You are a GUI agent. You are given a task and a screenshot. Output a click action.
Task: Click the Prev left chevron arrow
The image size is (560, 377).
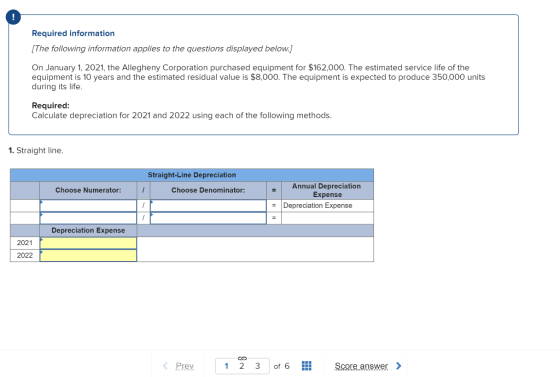(x=165, y=366)
